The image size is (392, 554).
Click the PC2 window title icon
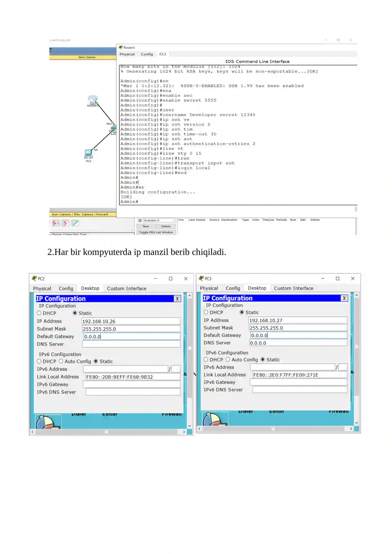click(x=34, y=278)
